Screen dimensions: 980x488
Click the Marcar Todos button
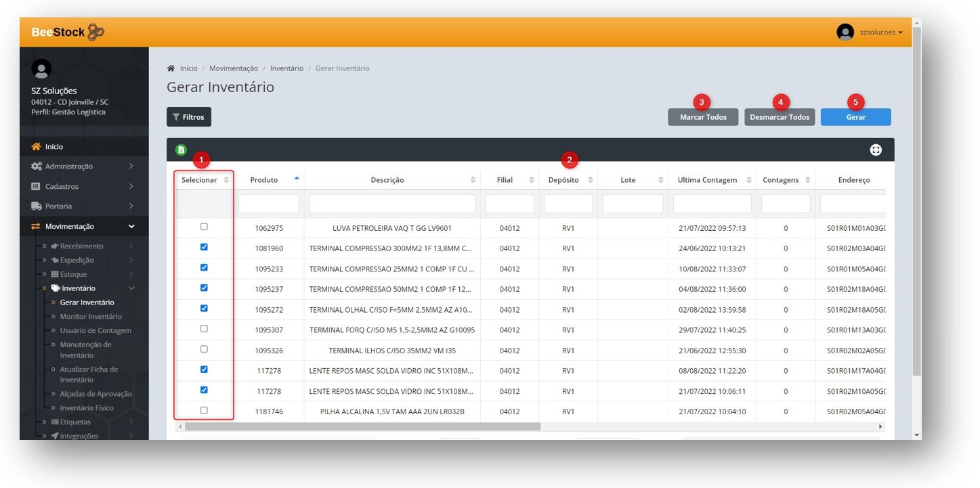pos(703,117)
